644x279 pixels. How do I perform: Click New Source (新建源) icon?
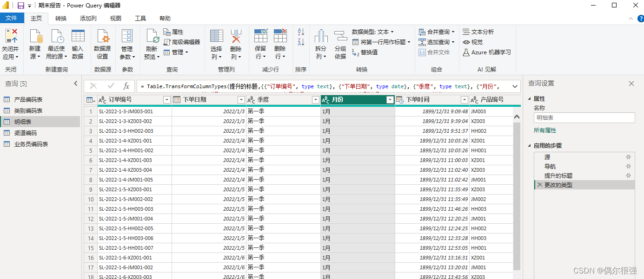35,36
